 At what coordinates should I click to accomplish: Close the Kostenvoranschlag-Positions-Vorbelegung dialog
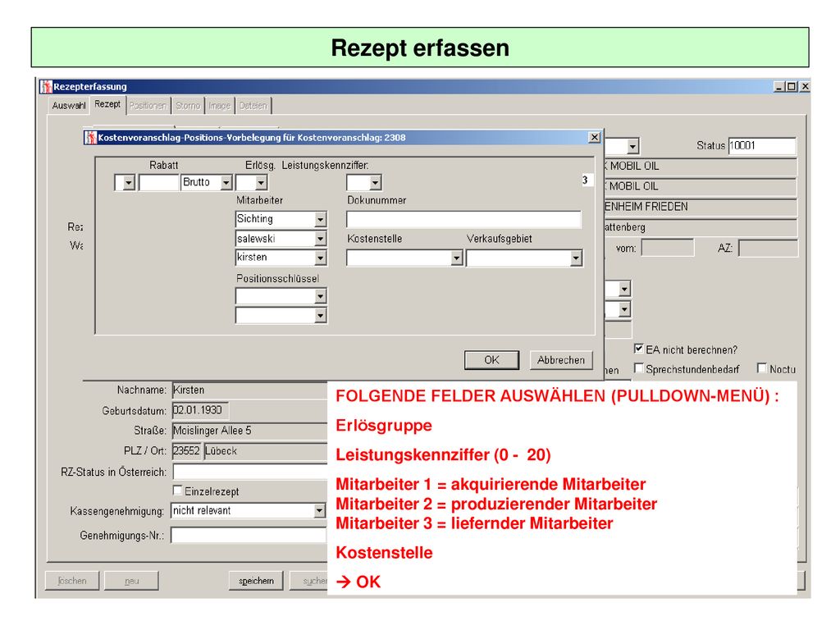pos(594,137)
